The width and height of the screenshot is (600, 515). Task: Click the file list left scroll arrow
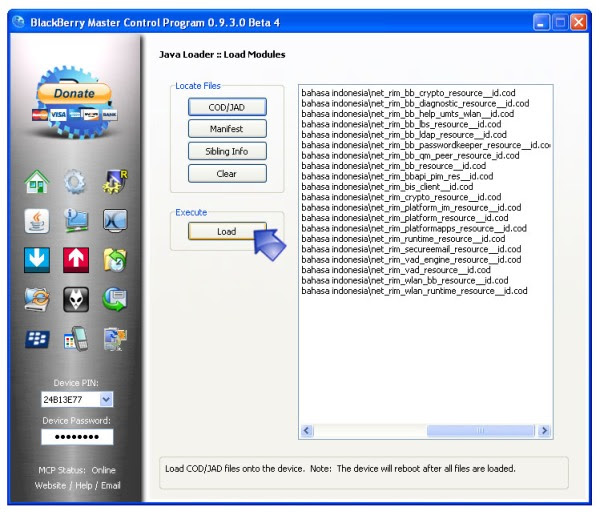(x=307, y=431)
